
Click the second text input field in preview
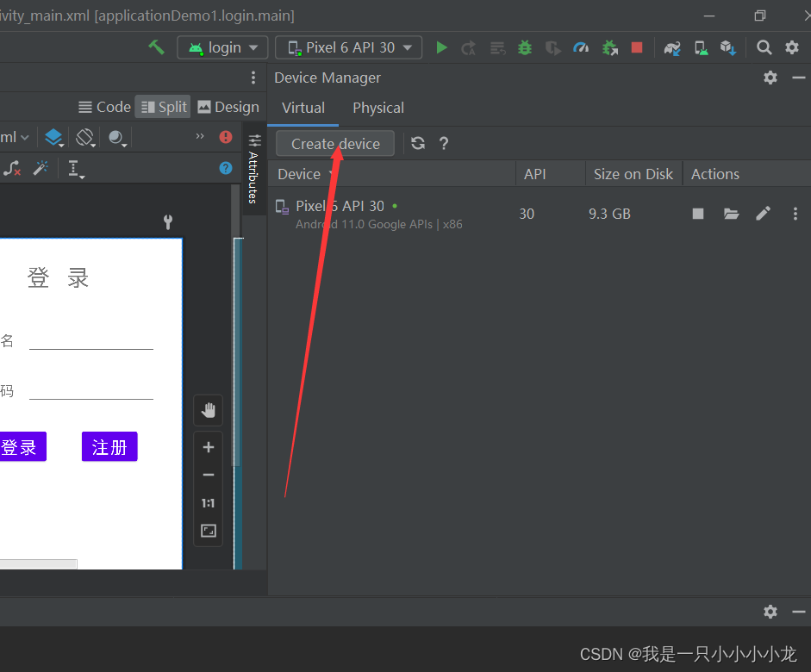(x=91, y=390)
